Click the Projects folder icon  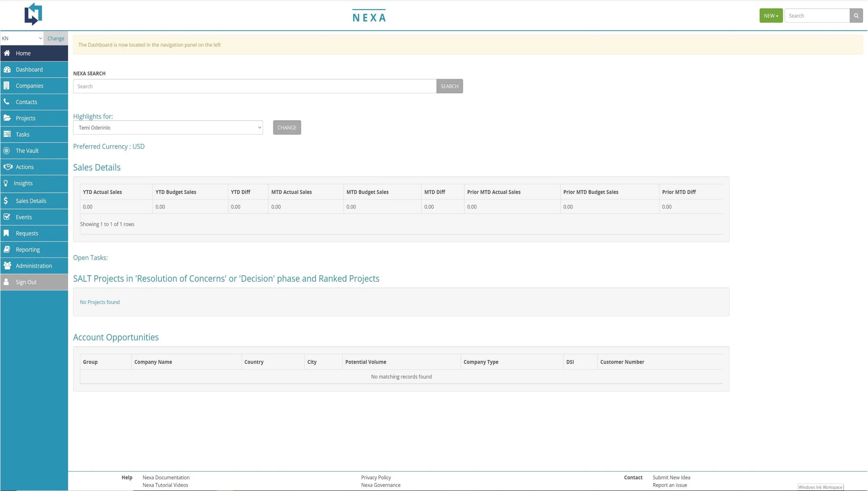(7, 118)
